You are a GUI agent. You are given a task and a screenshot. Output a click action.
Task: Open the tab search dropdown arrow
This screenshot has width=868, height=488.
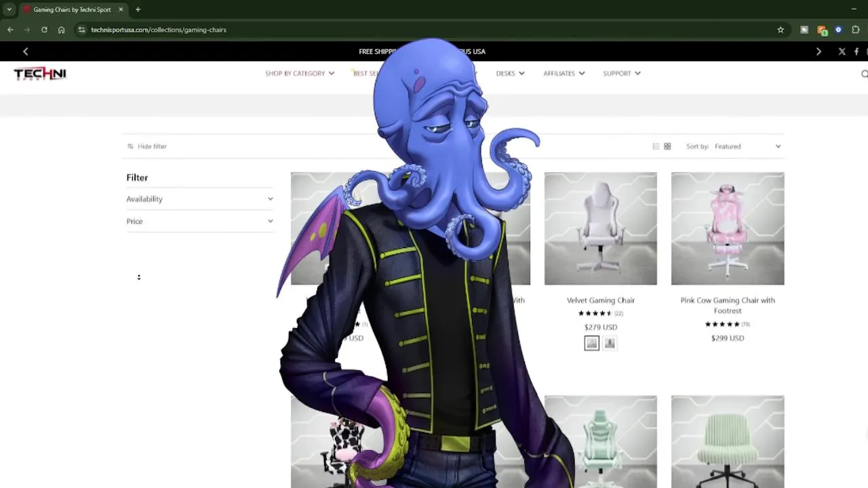tap(9, 9)
